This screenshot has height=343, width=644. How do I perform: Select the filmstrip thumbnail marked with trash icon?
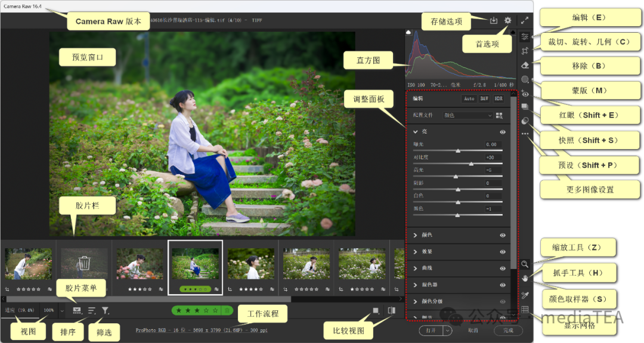pyautogui.click(x=84, y=264)
